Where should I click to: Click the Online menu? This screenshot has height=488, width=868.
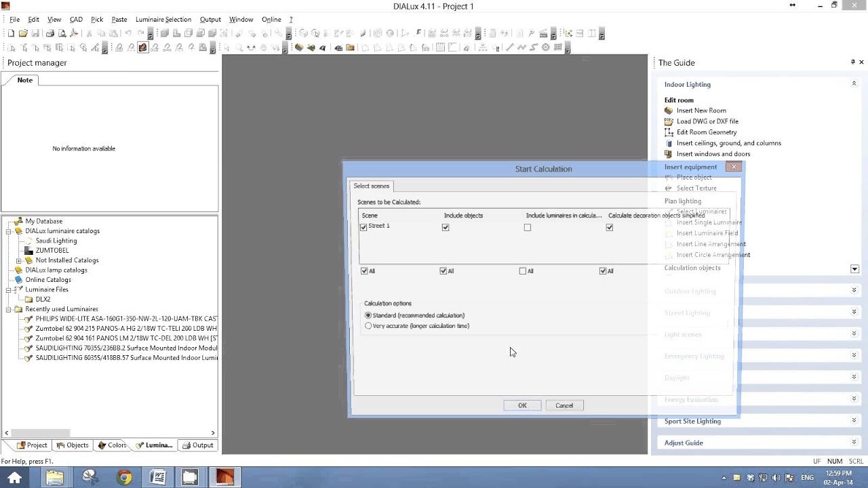point(271,20)
